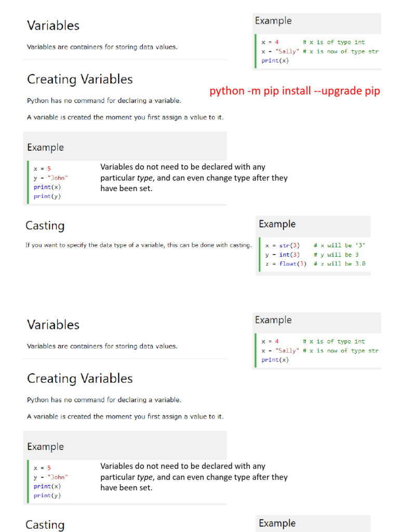Click "print(y)" in the upper example block

click(x=47, y=196)
